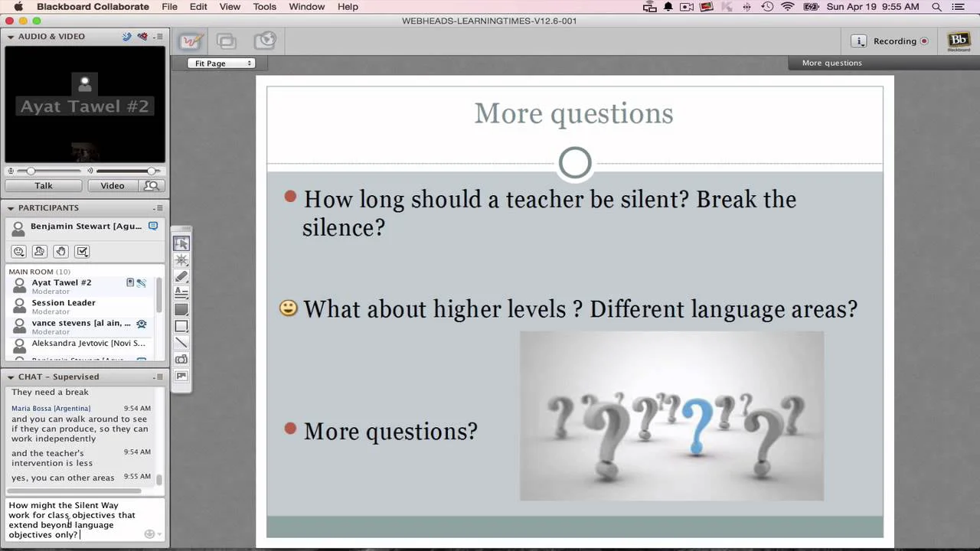980x551 pixels.
Task: Select the whiteboard Line tool
Action: point(181,343)
